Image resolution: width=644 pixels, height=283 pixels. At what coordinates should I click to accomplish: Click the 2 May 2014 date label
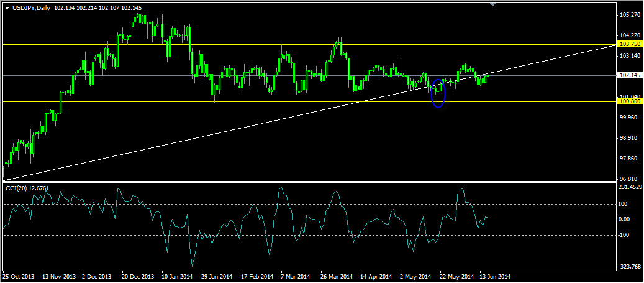(415, 276)
